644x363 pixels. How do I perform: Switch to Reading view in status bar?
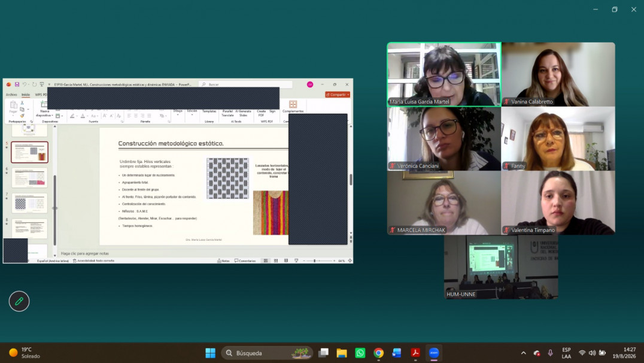(286, 261)
